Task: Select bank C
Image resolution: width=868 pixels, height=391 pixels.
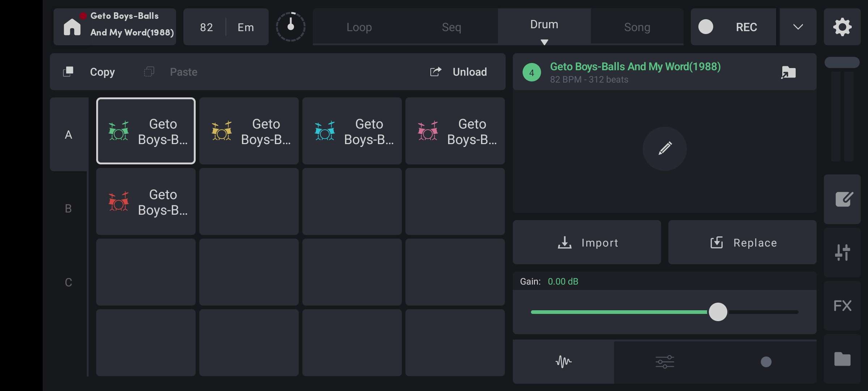Action: coord(68,282)
